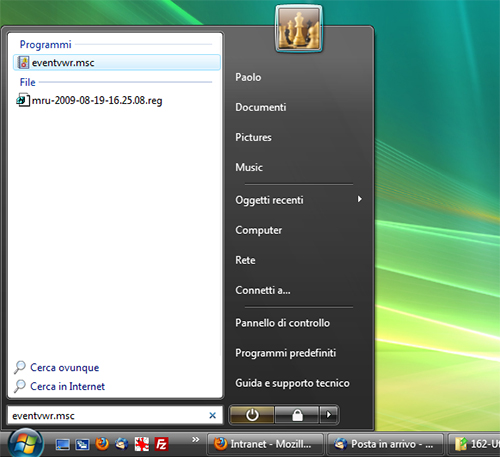Click the lock computer button
The height and width of the screenshot is (457, 500).
[x=297, y=415]
